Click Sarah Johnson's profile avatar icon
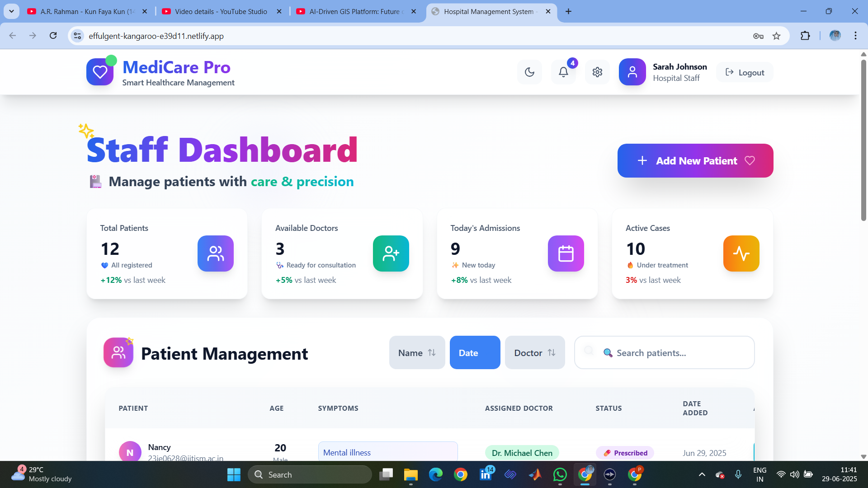Viewport: 868px width, 488px height. [x=632, y=72]
